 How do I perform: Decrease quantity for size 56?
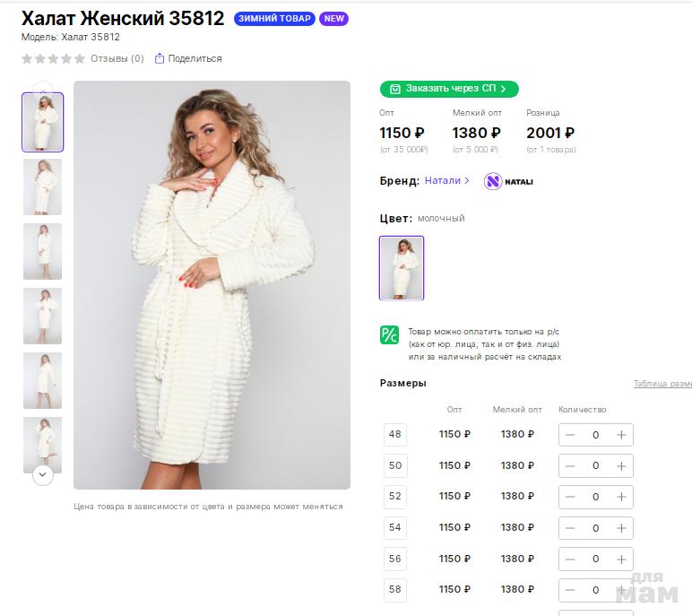570,560
